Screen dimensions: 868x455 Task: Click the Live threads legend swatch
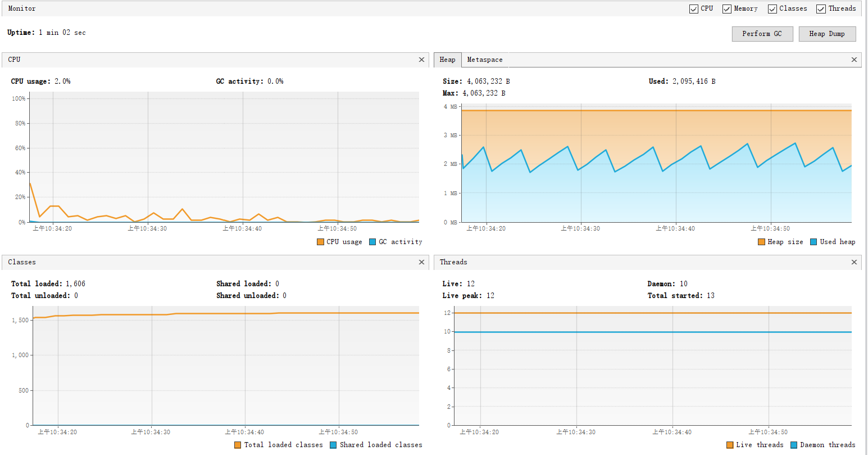click(730, 445)
